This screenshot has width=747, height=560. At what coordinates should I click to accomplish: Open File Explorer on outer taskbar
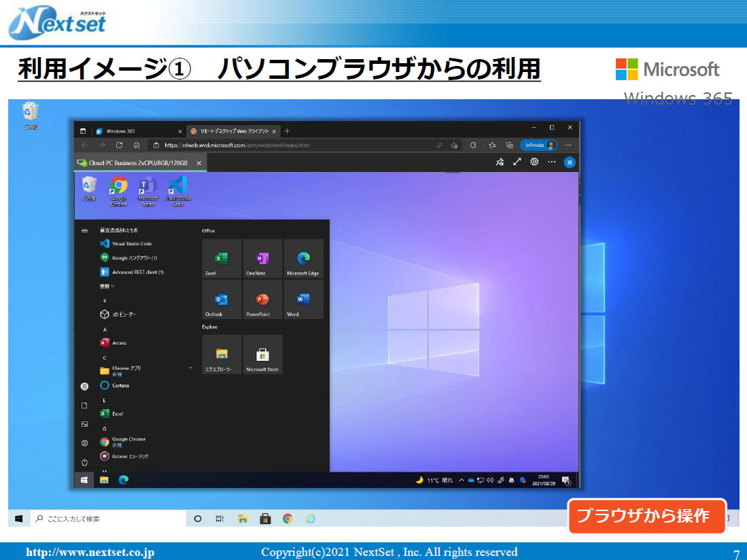(x=243, y=519)
